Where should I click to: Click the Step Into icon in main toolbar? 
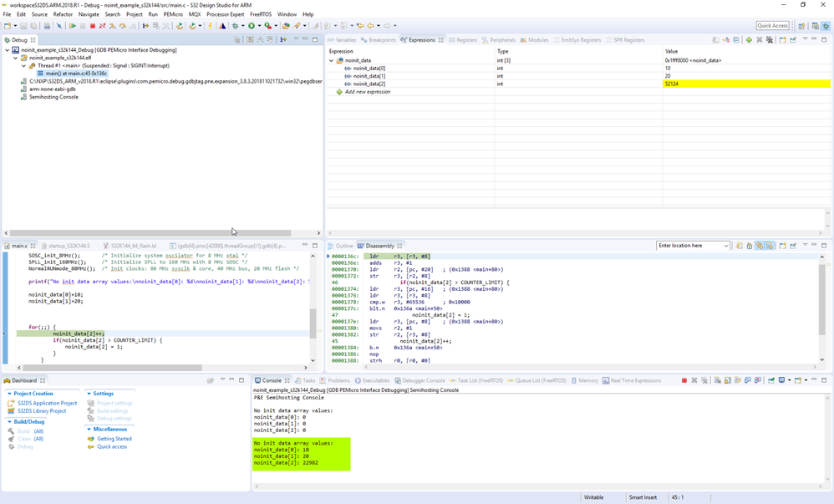(112, 26)
